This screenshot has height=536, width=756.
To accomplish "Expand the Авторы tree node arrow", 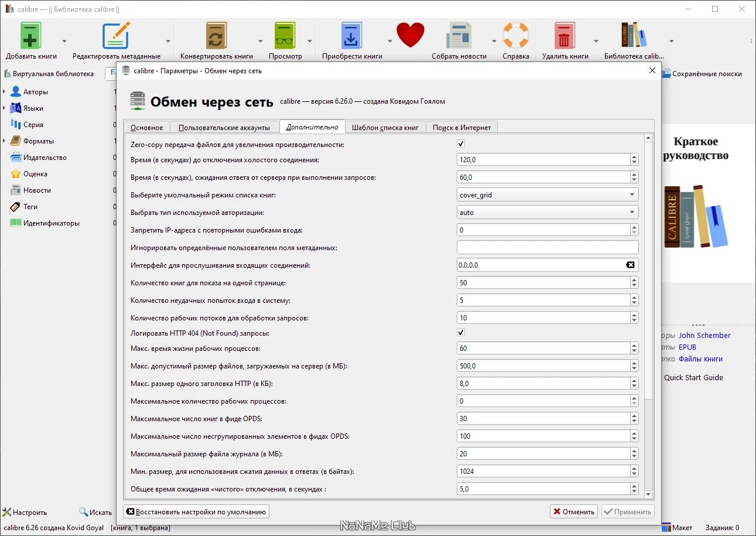I will pyautogui.click(x=5, y=92).
